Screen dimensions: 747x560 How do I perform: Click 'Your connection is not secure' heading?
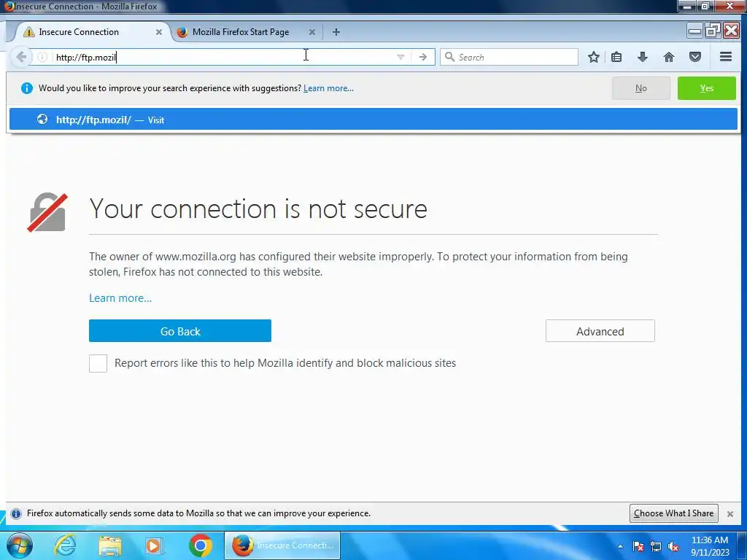[258, 209]
